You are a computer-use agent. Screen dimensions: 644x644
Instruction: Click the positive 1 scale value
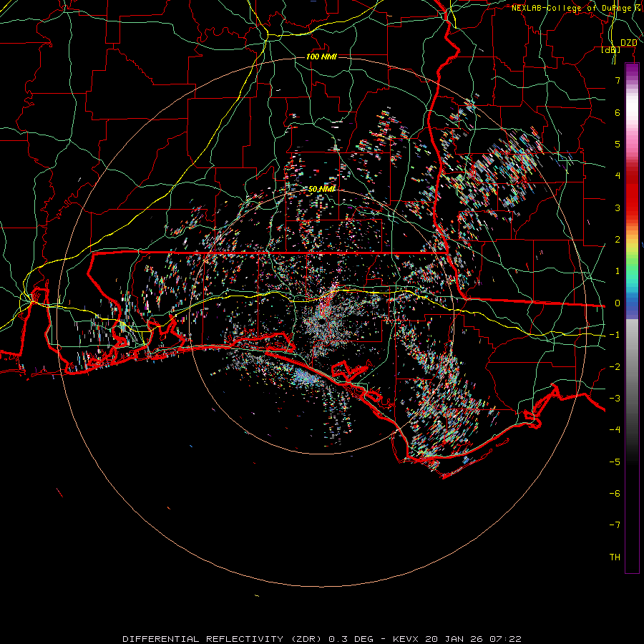pyautogui.click(x=618, y=271)
